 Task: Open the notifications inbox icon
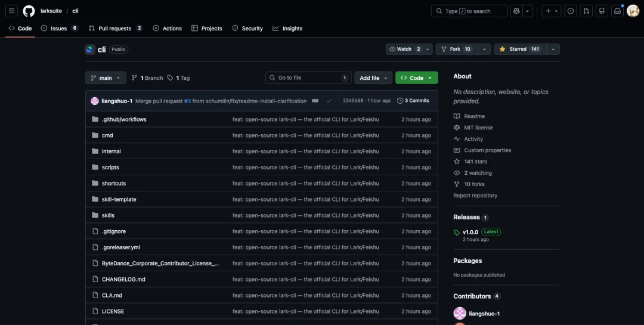click(x=617, y=11)
